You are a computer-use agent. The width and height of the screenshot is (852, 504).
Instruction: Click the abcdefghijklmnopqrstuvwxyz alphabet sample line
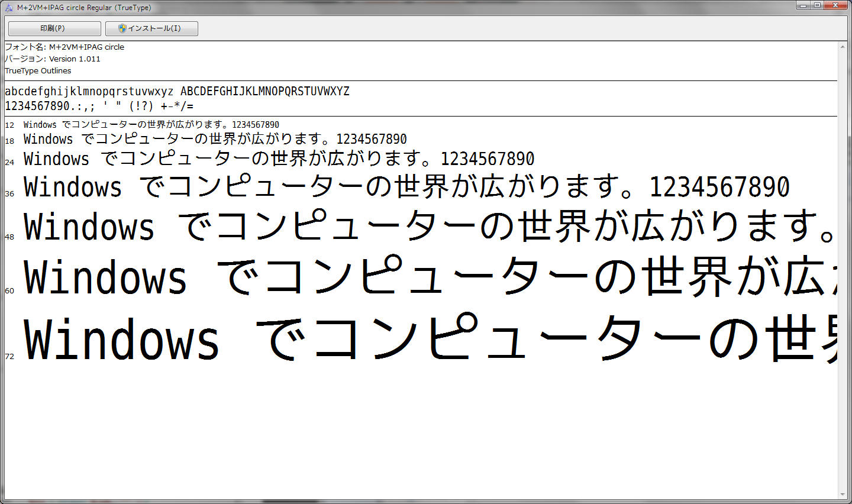[177, 91]
